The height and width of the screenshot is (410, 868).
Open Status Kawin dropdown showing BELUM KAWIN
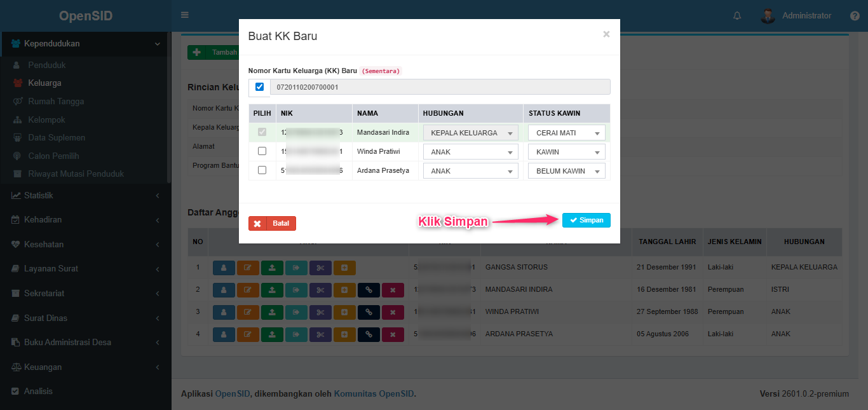point(566,171)
